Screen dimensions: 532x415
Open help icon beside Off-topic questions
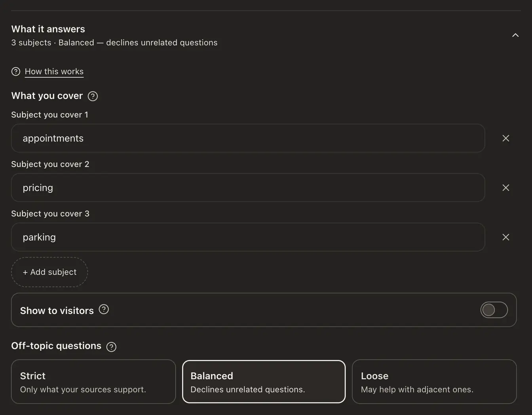click(111, 347)
